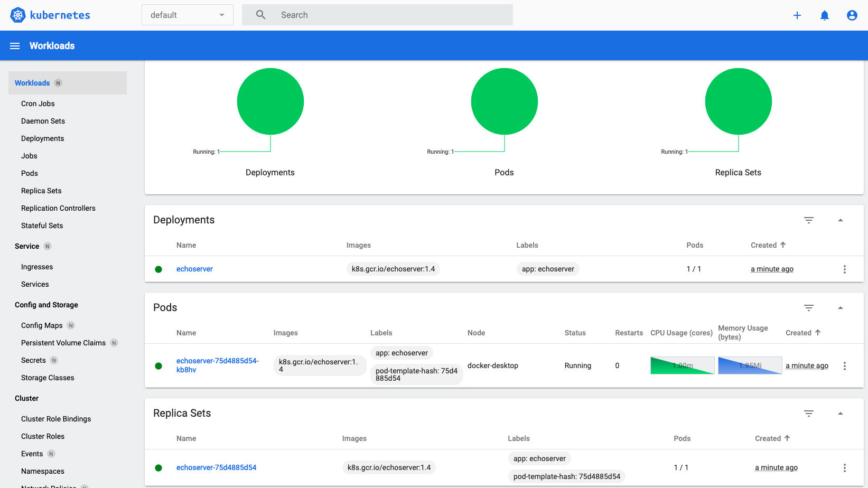Click the Pods green status circle chart

coord(505,101)
